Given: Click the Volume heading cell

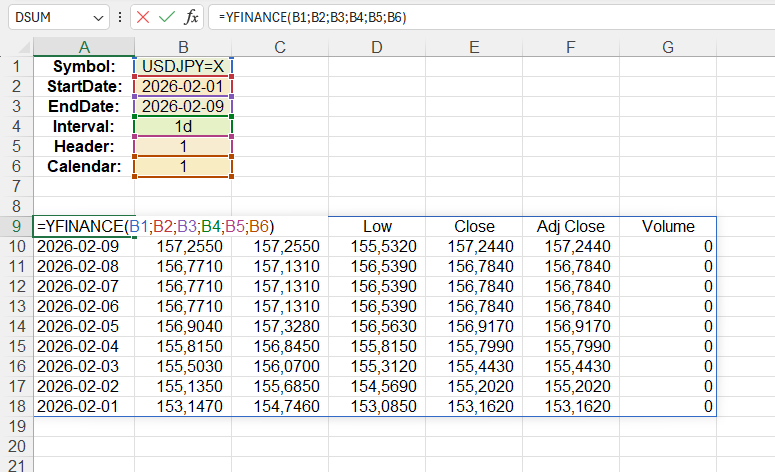Looking at the screenshot, I should (x=668, y=226).
